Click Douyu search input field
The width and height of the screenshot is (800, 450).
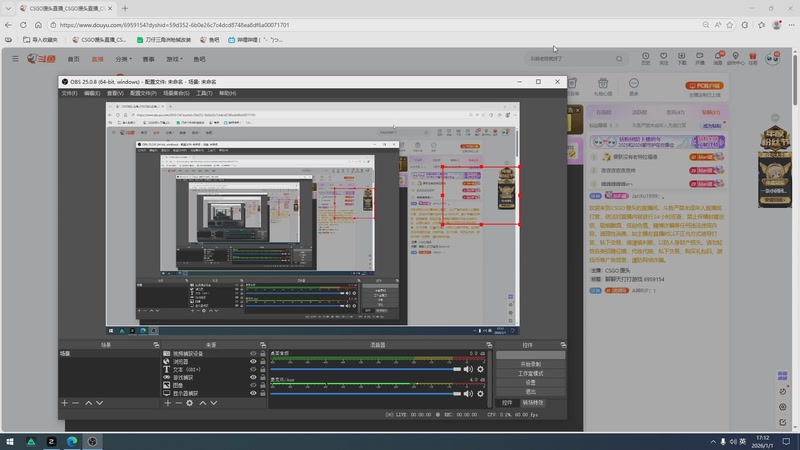(x=569, y=59)
